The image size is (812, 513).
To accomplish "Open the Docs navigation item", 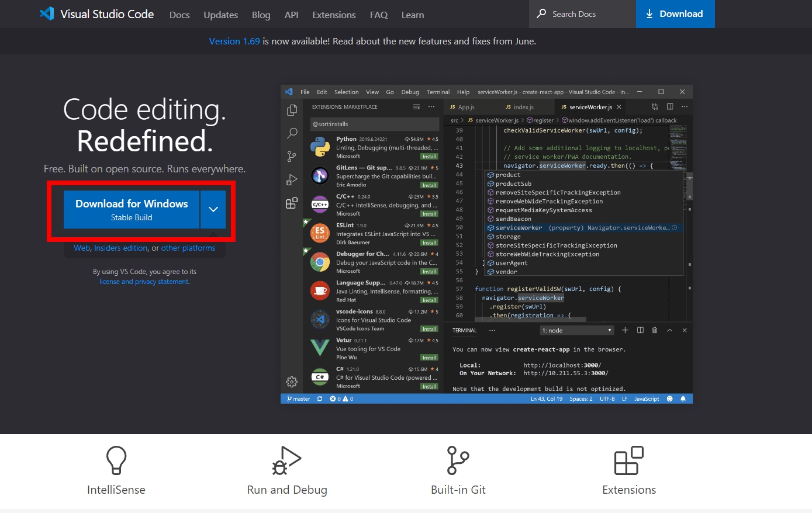I will (179, 15).
